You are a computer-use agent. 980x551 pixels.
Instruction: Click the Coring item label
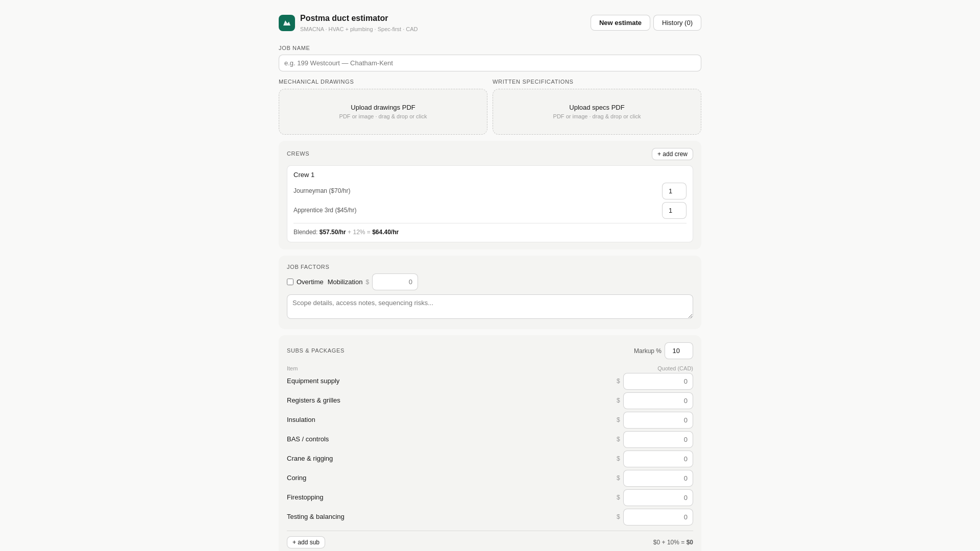[297, 478]
